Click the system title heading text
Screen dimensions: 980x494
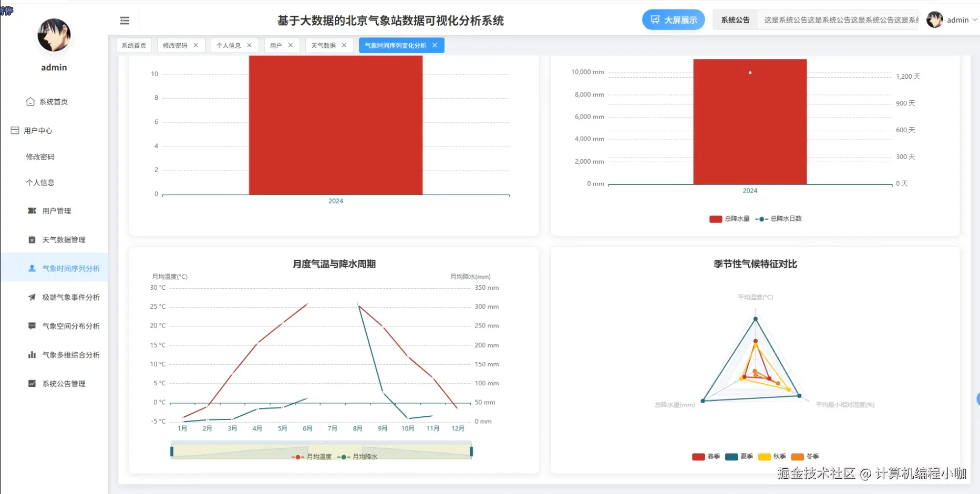click(x=390, y=20)
